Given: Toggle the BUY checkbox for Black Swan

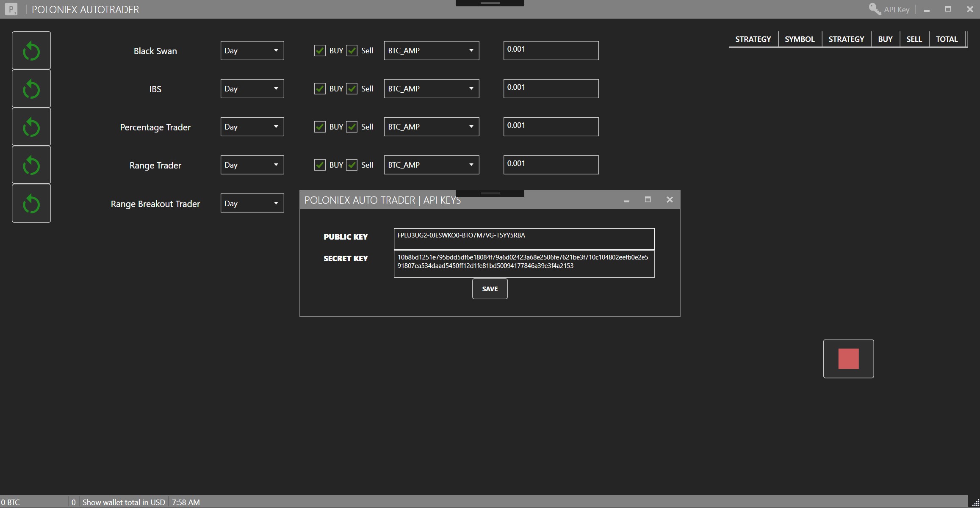Looking at the screenshot, I should [320, 51].
